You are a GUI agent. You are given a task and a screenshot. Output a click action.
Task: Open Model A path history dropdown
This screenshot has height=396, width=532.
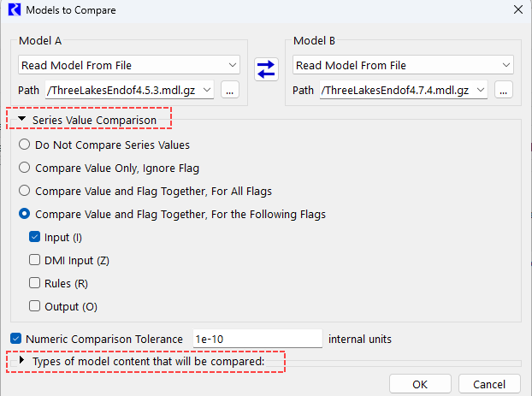click(x=208, y=89)
